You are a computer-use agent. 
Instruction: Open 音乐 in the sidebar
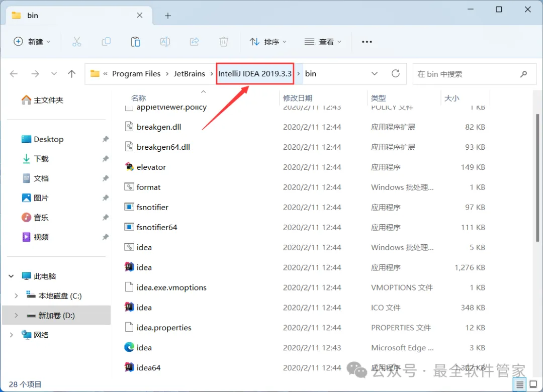pyautogui.click(x=35, y=218)
